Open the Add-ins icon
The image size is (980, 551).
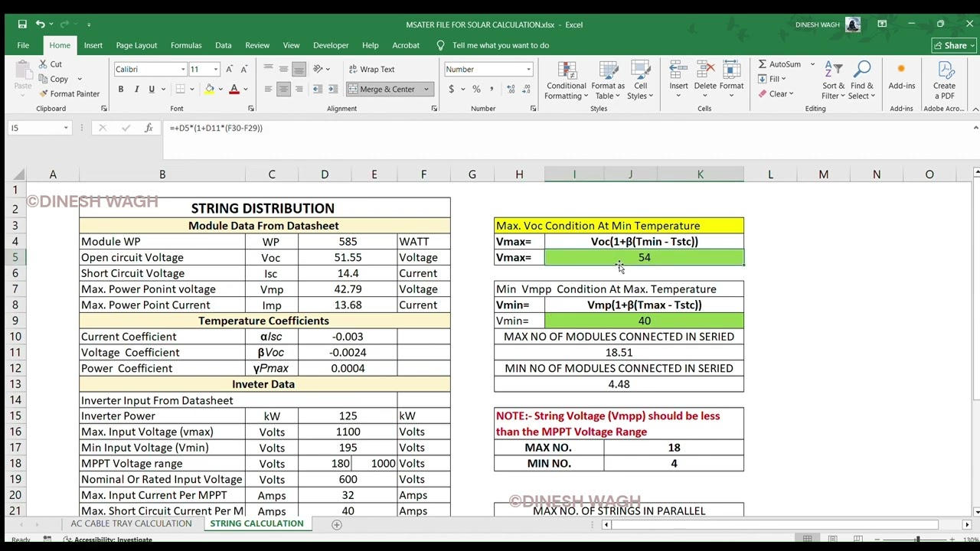coord(901,77)
